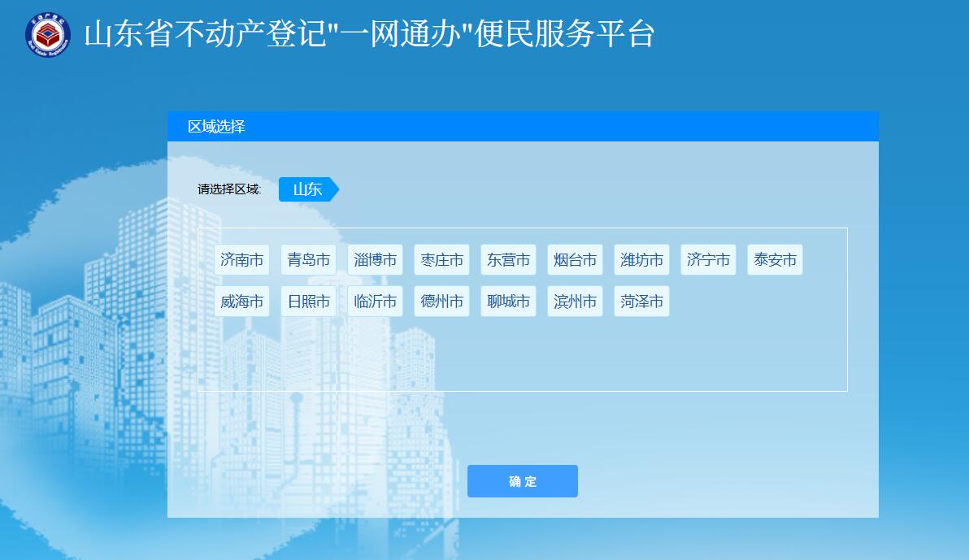Select 威海市 city option
The width and height of the screenshot is (969, 560).
(x=242, y=302)
